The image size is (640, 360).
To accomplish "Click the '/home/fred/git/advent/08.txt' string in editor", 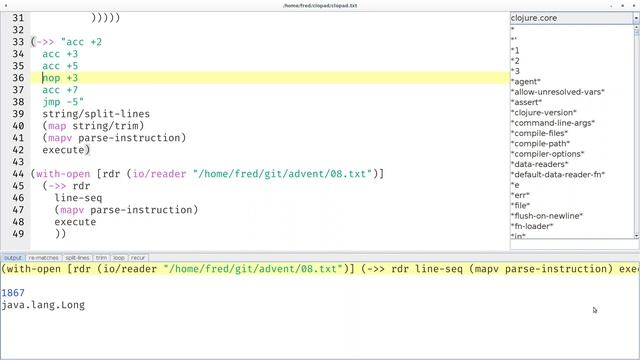I will (282, 174).
